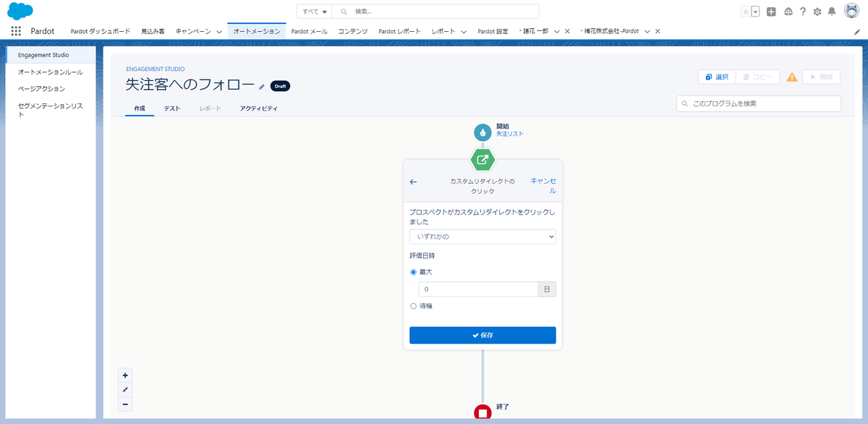Click the キャンセル link
The height and width of the screenshot is (424, 868).
543,186
